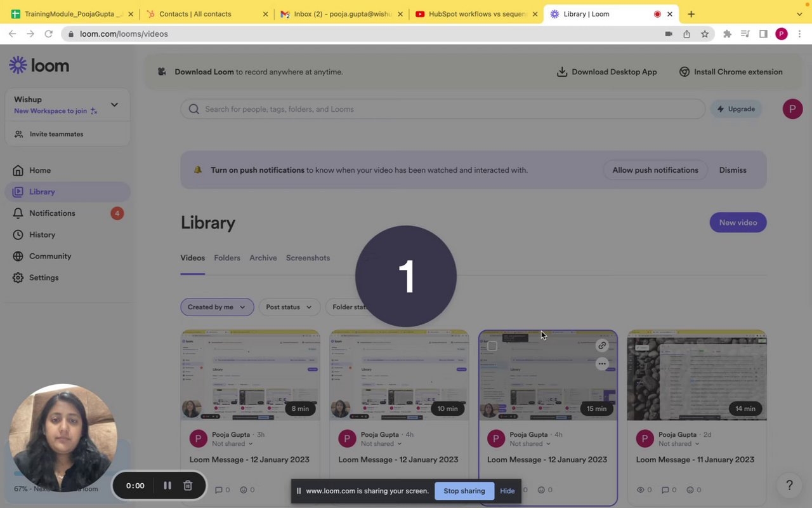Viewport: 812px width, 508px height.
Task: Click Download Desktop App
Action: 607,72
